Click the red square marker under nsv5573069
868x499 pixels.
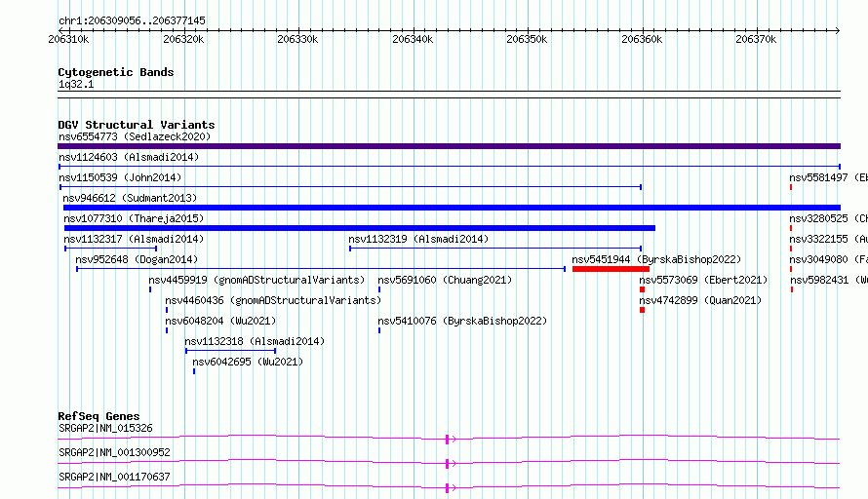[x=642, y=289]
